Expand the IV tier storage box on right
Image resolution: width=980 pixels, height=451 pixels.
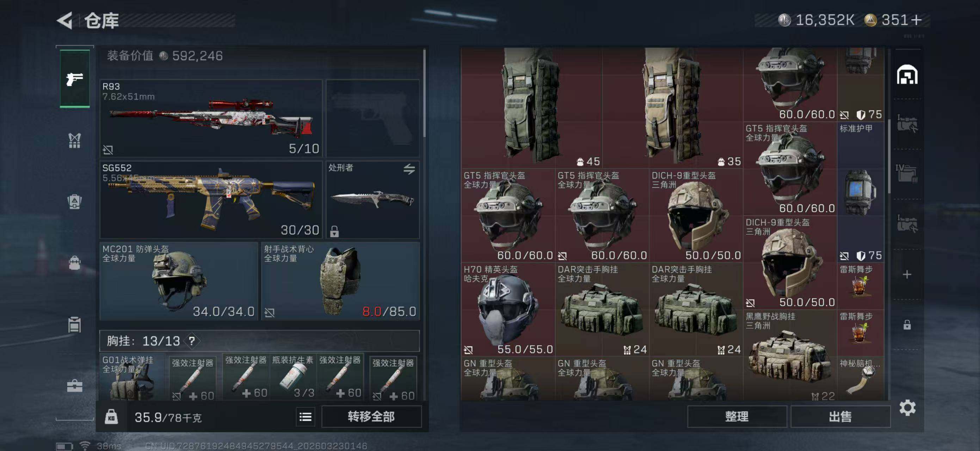click(907, 173)
